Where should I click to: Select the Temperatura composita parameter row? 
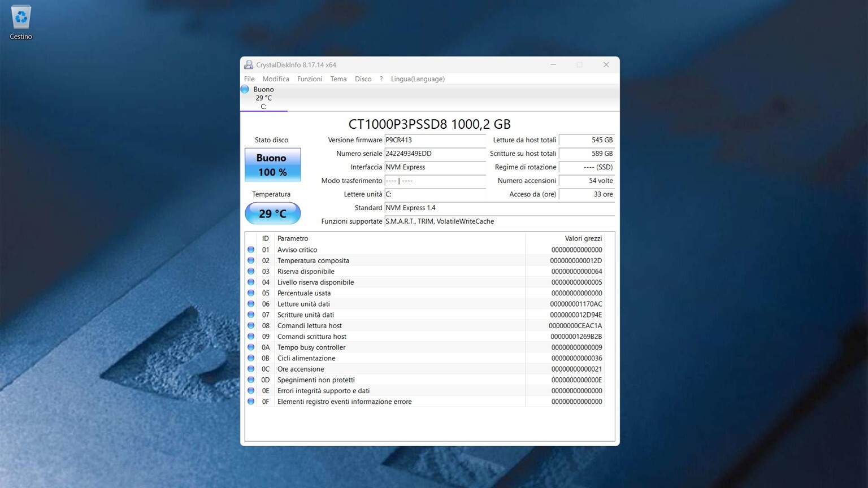pos(426,260)
